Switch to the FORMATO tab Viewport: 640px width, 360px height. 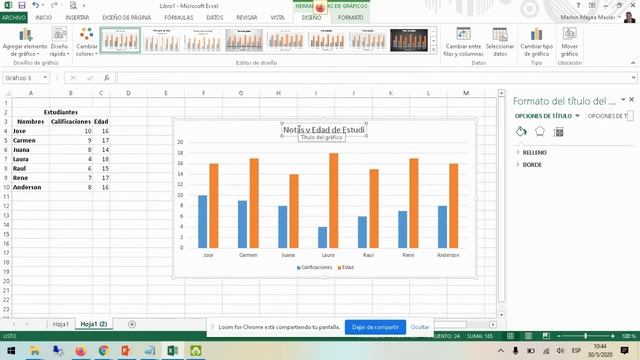coord(350,18)
